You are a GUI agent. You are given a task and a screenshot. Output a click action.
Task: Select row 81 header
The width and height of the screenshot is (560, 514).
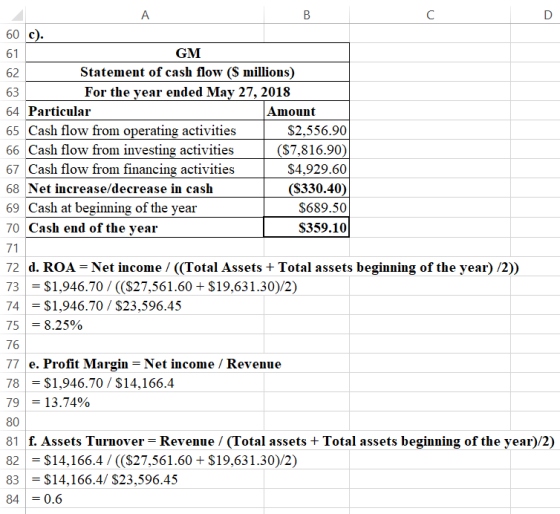point(13,441)
